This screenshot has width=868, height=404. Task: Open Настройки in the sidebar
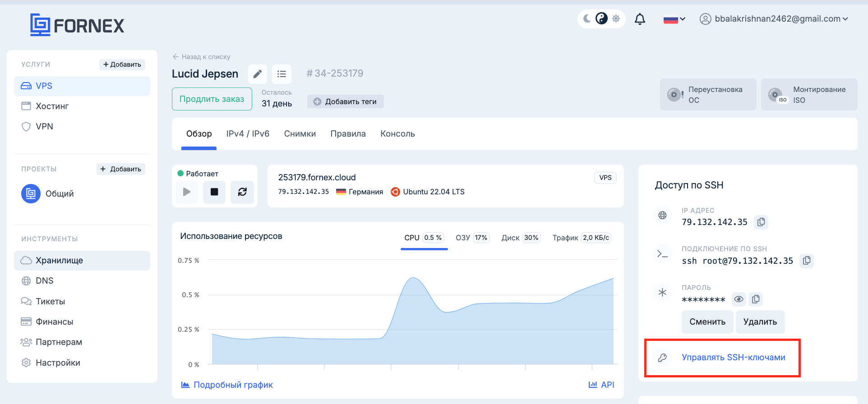coord(82,363)
